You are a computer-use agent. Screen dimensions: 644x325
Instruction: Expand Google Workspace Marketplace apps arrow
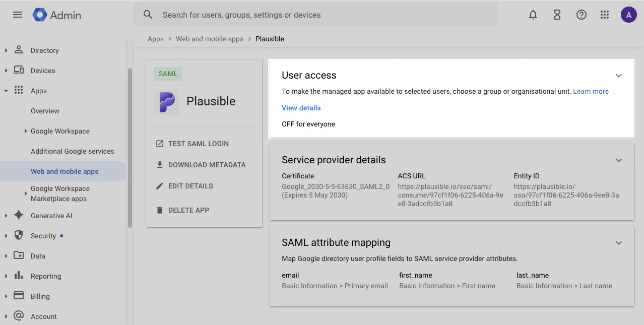pos(26,193)
